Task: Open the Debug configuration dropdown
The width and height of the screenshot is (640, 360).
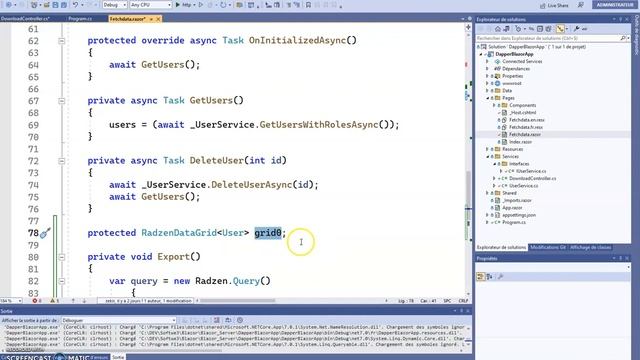Action: (114, 5)
